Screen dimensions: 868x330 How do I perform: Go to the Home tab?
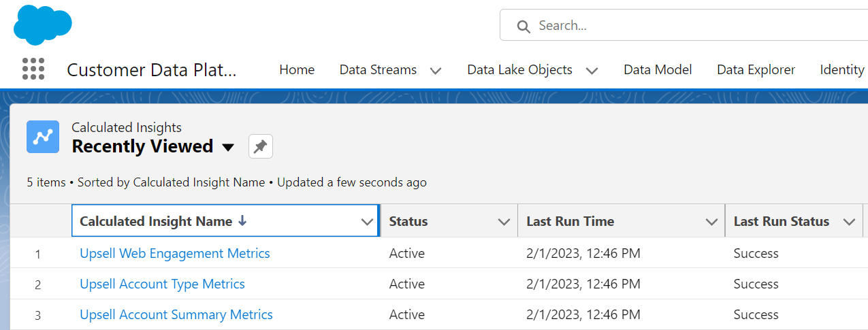297,69
